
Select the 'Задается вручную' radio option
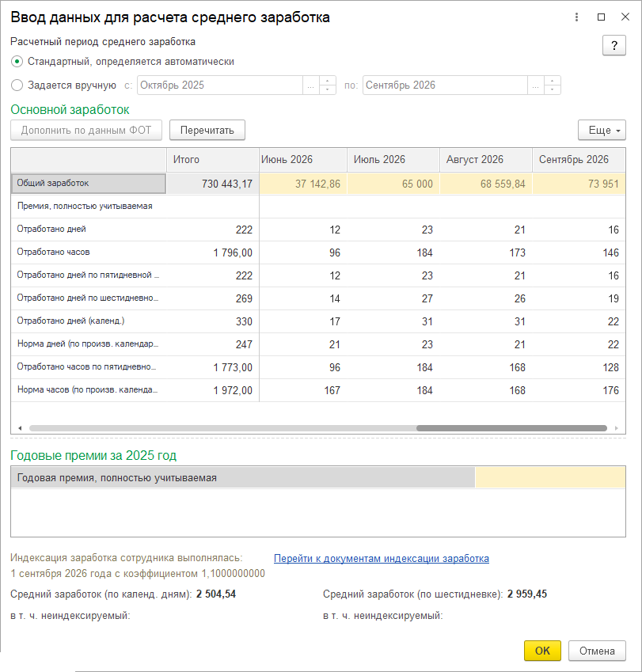[x=17, y=85]
